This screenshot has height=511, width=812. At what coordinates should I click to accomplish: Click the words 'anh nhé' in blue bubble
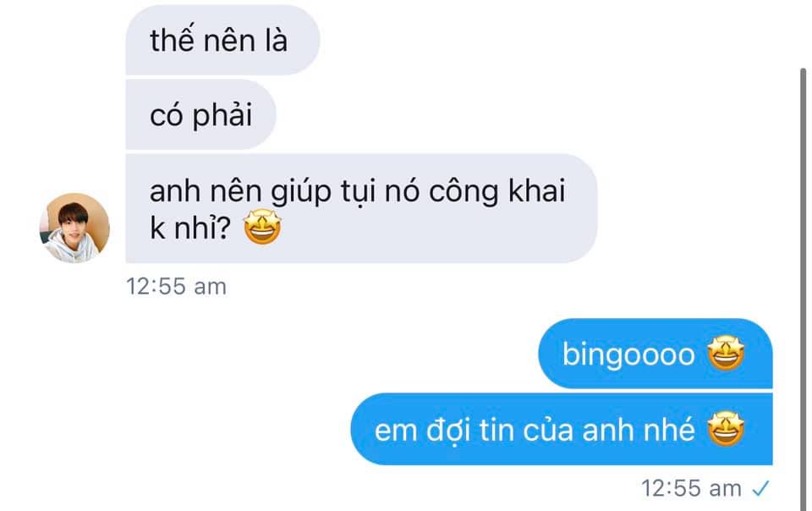(x=638, y=429)
